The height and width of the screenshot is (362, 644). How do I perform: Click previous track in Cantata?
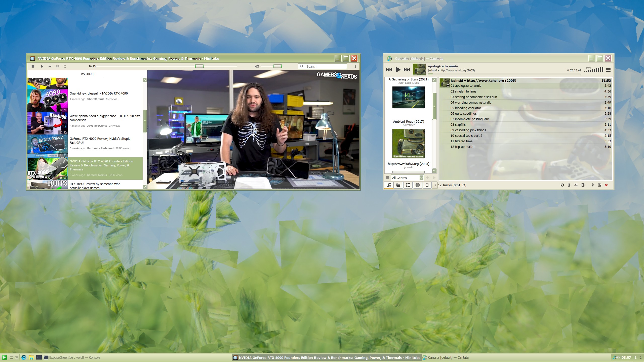click(389, 70)
